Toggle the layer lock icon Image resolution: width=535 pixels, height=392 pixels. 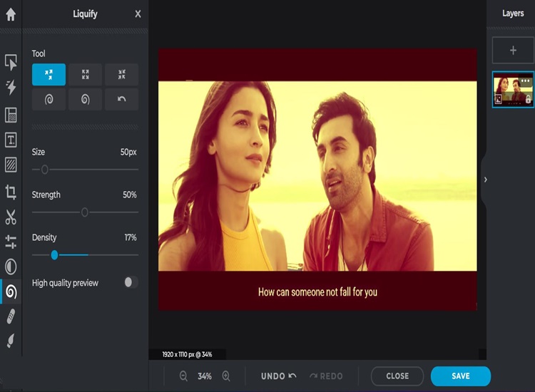(x=528, y=99)
